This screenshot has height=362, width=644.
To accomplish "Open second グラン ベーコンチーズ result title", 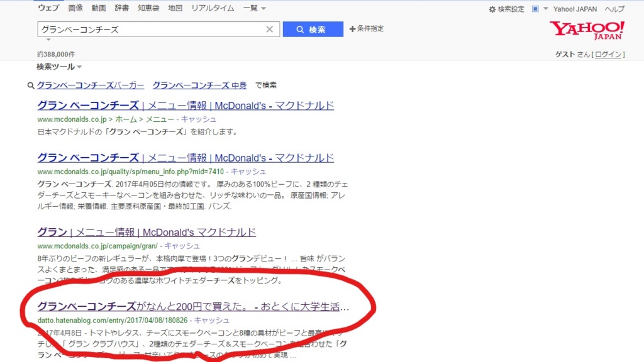I will coord(186,158).
